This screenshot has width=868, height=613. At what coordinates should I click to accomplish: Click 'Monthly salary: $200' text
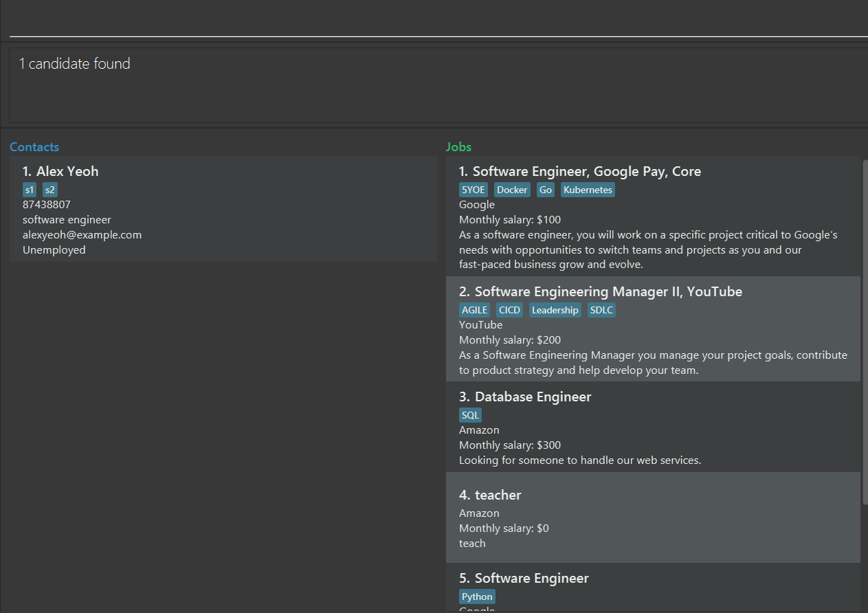point(510,340)
